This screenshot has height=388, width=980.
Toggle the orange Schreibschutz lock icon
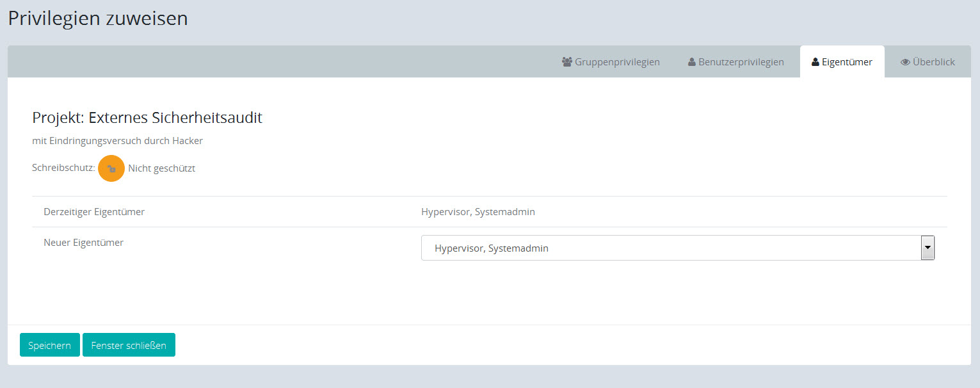[x=111, y=168]
